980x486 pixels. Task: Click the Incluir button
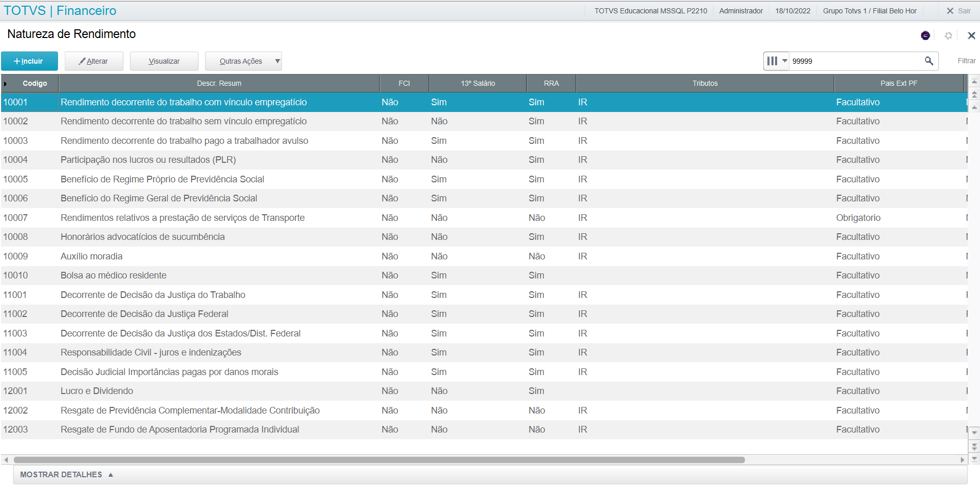pyautogui.click(x=29, y=61)
